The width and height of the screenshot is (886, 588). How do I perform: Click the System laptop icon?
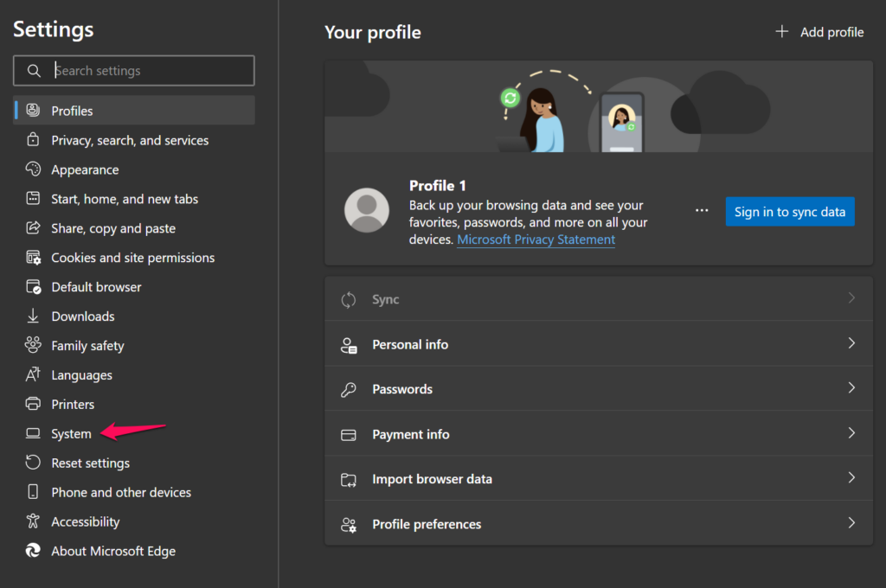click(34, 433)
